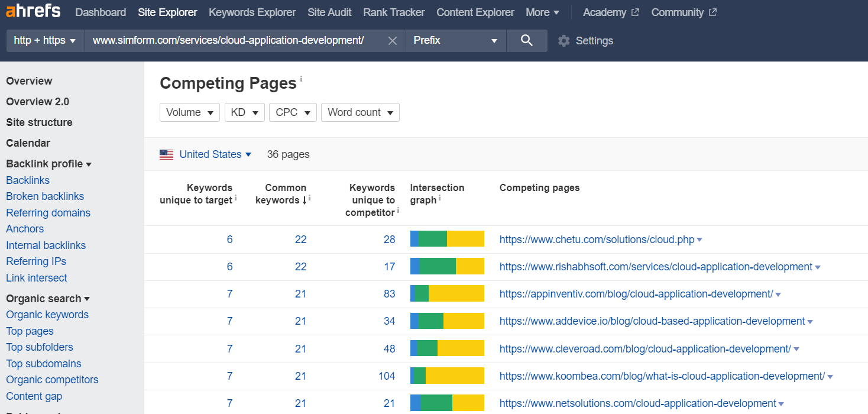Go to Dashboard tab
This screenshot has height=414, width=868.
coord(101,12)
